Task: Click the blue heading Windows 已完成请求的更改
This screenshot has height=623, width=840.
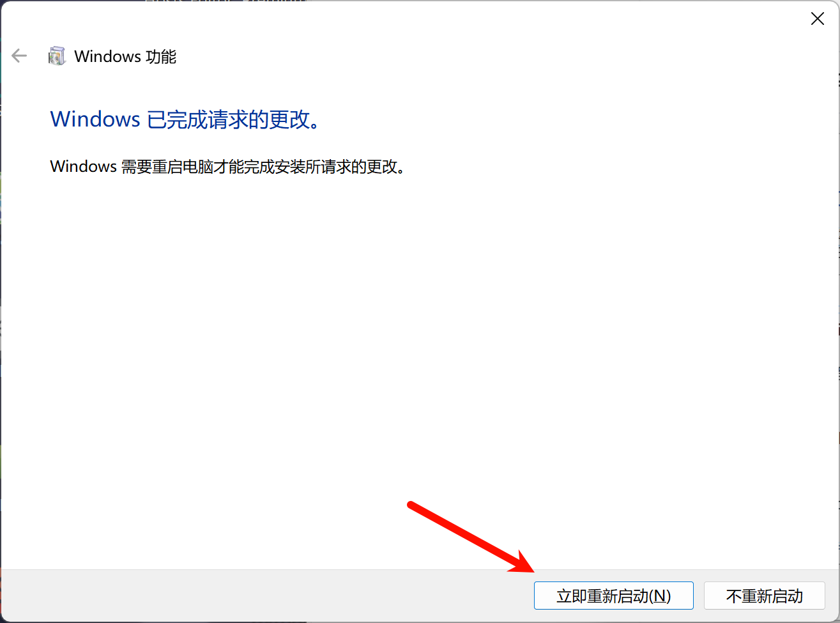Action: [185, 119]
